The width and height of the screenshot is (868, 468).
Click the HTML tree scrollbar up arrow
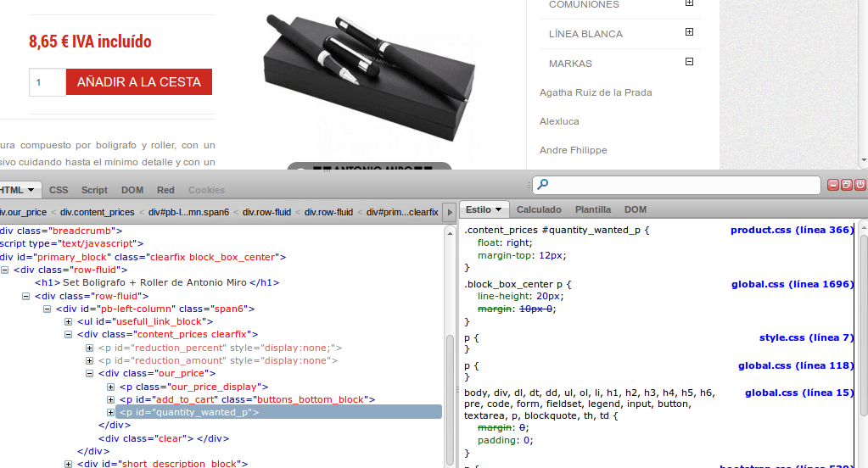point(450,233)
